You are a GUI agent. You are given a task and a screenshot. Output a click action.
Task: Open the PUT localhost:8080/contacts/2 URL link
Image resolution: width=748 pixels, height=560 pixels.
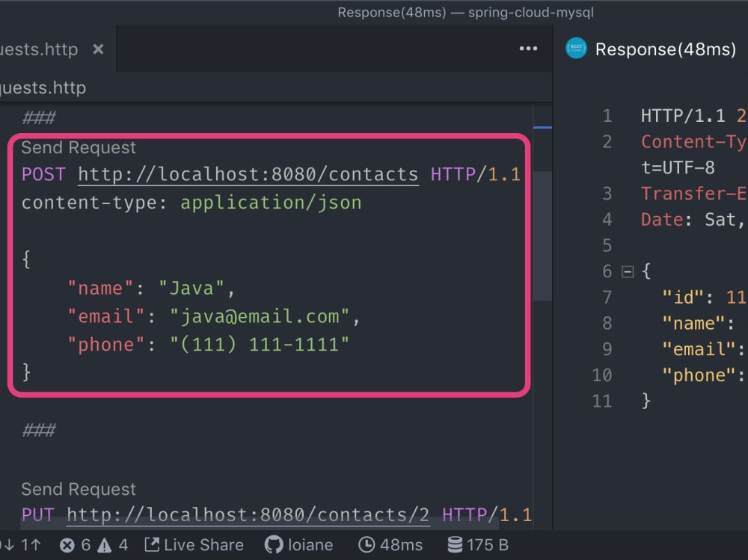[248, 515]
